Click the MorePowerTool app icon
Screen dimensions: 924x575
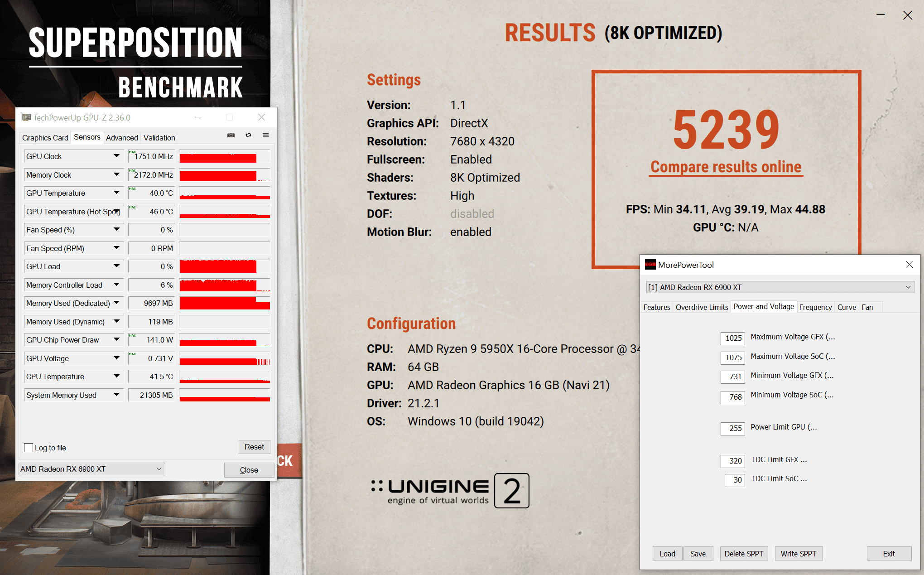[x=650, y=265]
